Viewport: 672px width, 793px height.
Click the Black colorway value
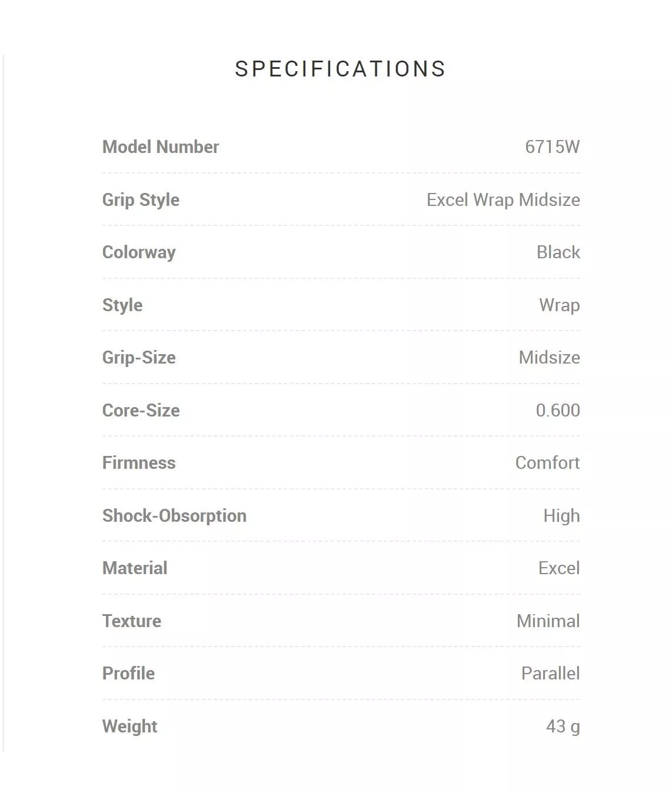558,252
